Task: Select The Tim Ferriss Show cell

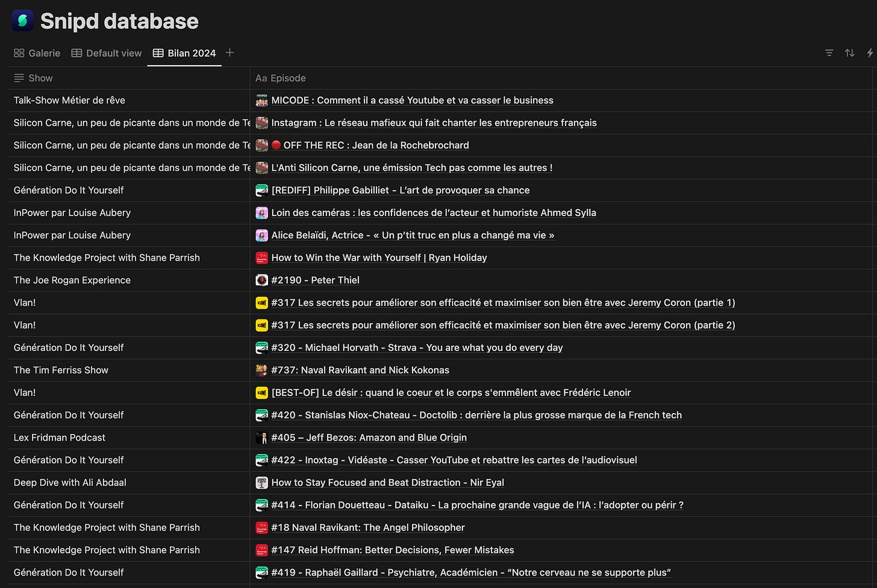Action: click(x=129, y=370)
